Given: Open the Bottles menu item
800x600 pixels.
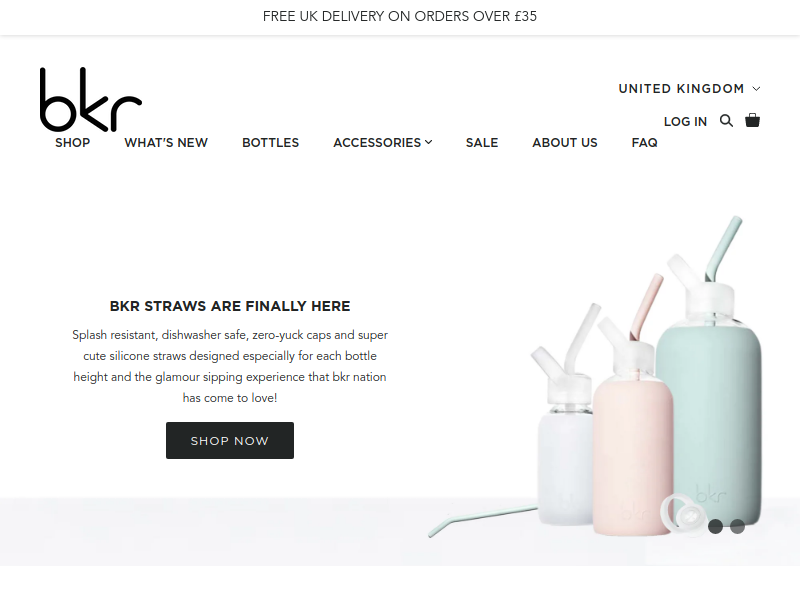Looking at the screenshot, I should (270, 143).
